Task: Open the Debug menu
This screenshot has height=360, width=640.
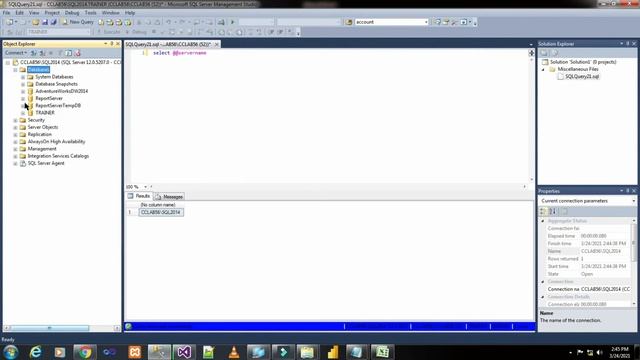Action: click(x=72, y=13)
